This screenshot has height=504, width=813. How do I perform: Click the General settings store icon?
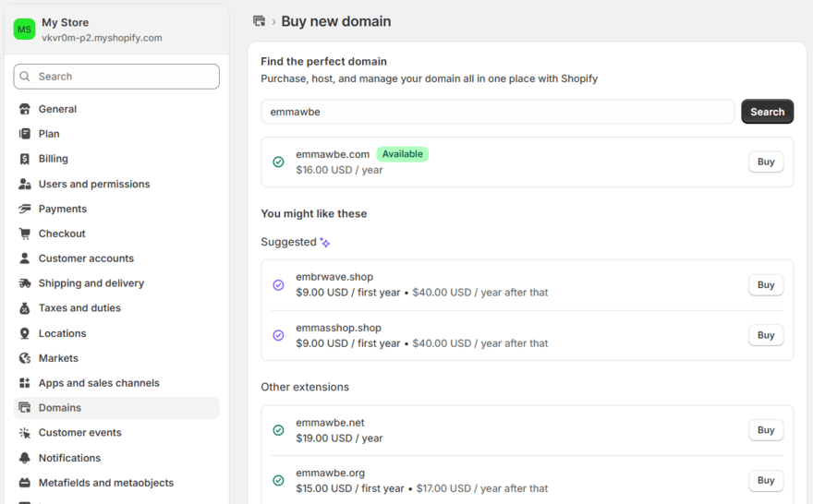coord(25,109)
